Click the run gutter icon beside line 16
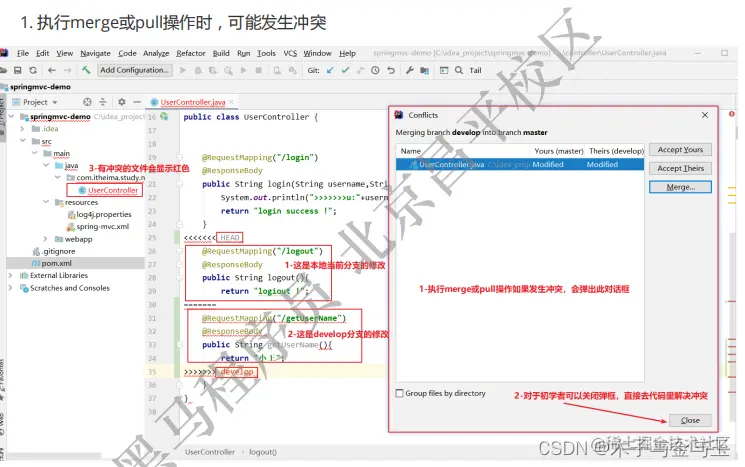This screenshot has width=745, height=467. [x=164, y=116]
